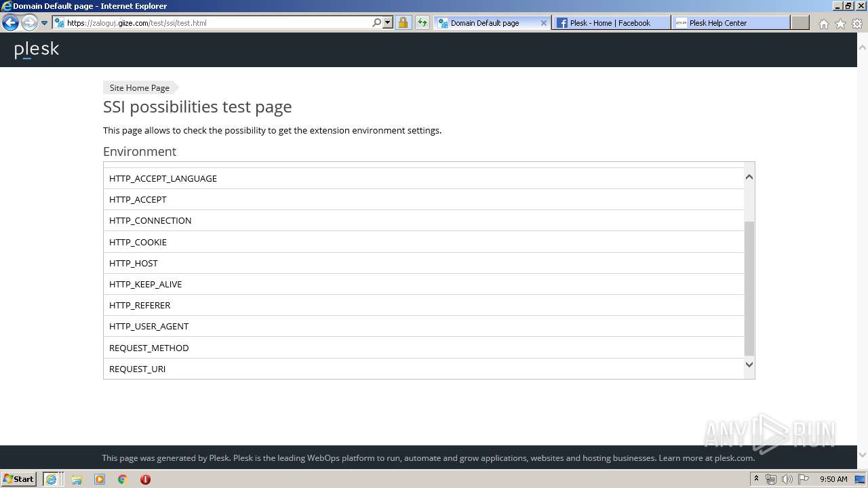Select the HTTP_CONNECTION row
The image size is (868, 488).
[424, 220]
